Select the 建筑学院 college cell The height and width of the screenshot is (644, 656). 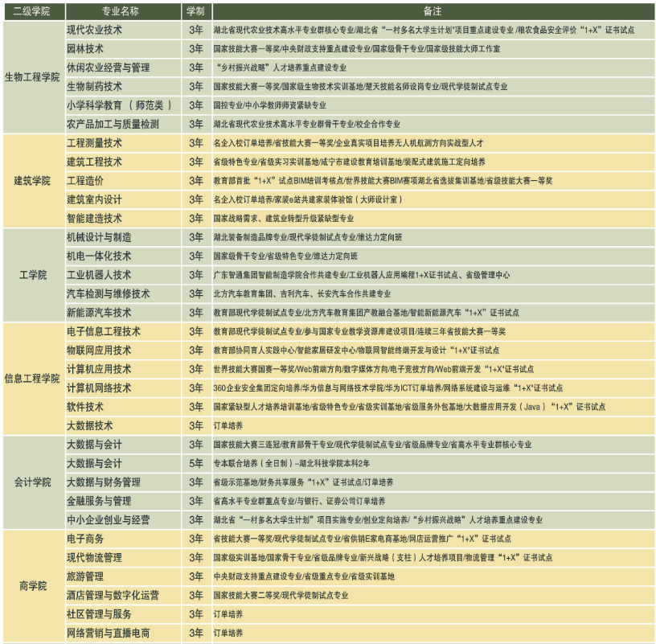33,180
